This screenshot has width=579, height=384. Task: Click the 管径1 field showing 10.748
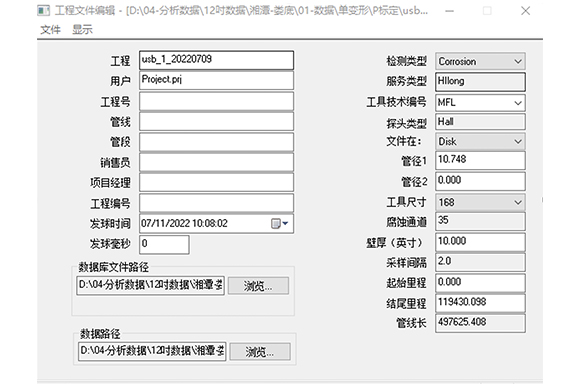[x=480, y=160]
